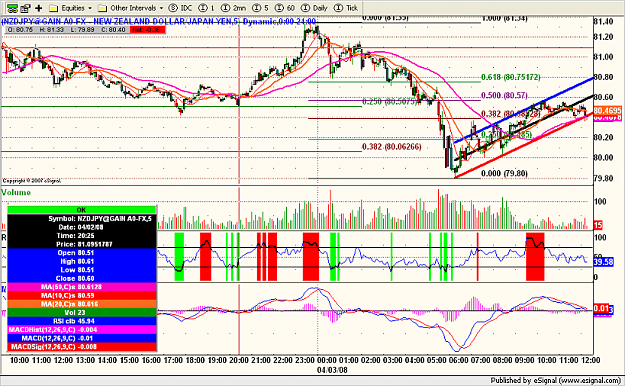Switch to the 2mn interval
This screenshot has width=625, height=386.
point(234,8)
